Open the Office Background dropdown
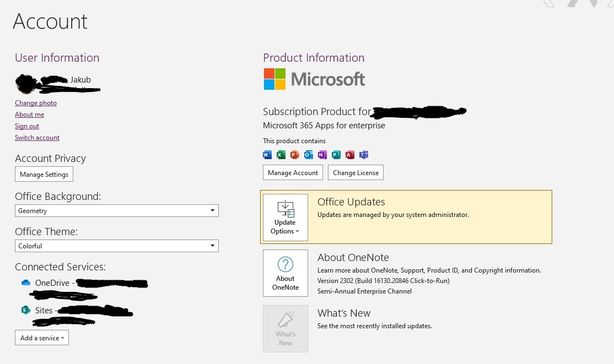This screenshot has height=364, width=614. click(117, 210)
